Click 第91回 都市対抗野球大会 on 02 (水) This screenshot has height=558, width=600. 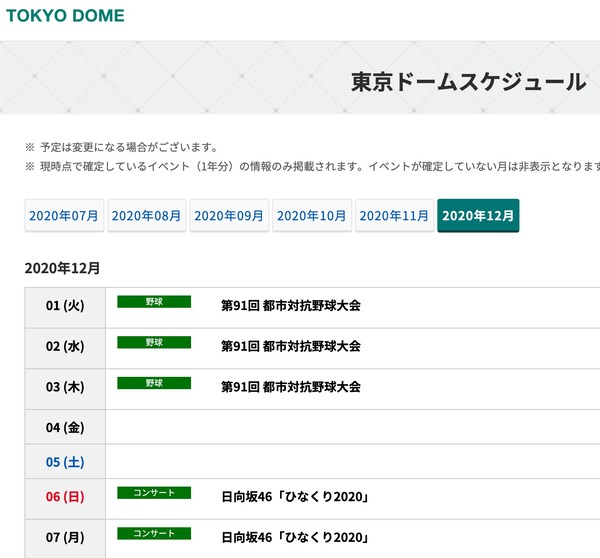click(x=291, y=346)
